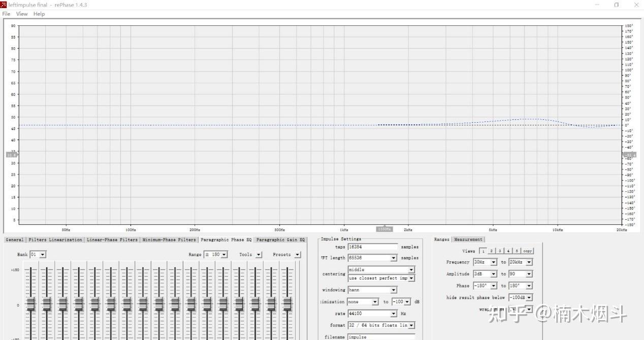Expand the Bank dropdown
Viewport: 644px width, 340px height.
pos(38,254)
